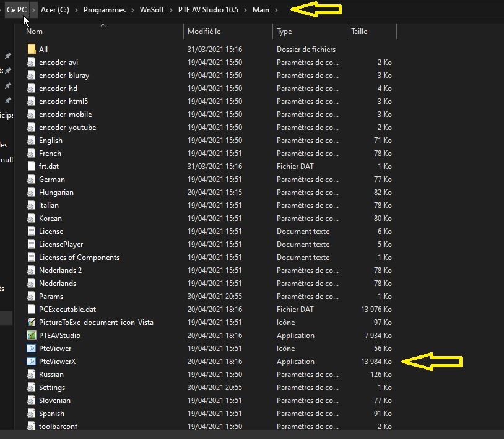Select the encoder-avi file icon
Viewport: 504px width, 439px height.
(31, 63)
